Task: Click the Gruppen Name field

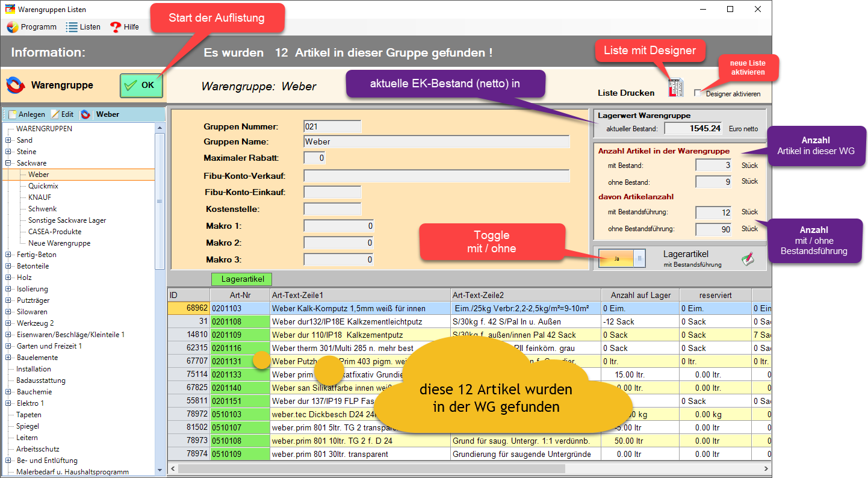Action: (436, 141)
